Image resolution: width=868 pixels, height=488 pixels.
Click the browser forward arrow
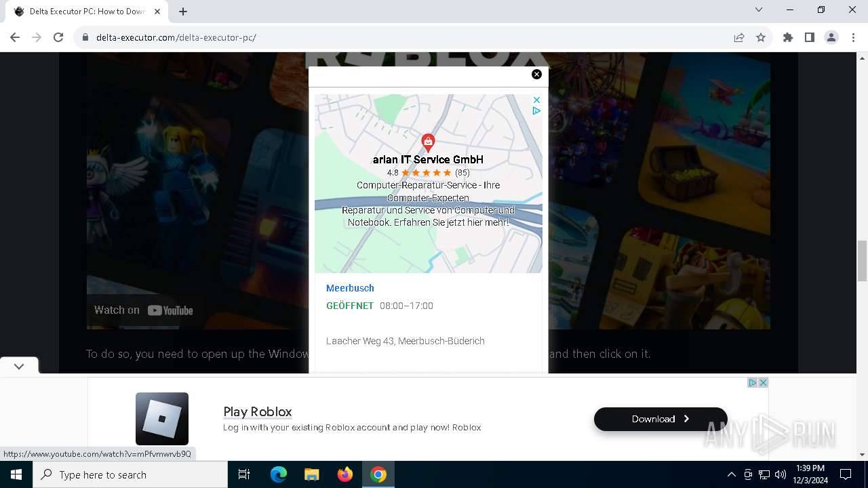[37, 37]
